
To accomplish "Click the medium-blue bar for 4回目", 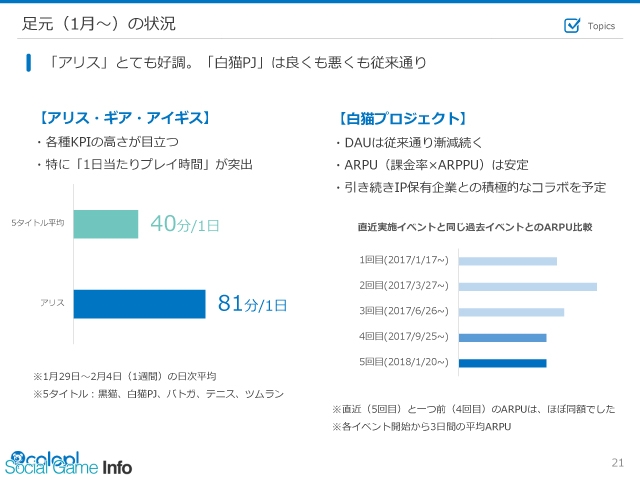I will pos(502,338).
